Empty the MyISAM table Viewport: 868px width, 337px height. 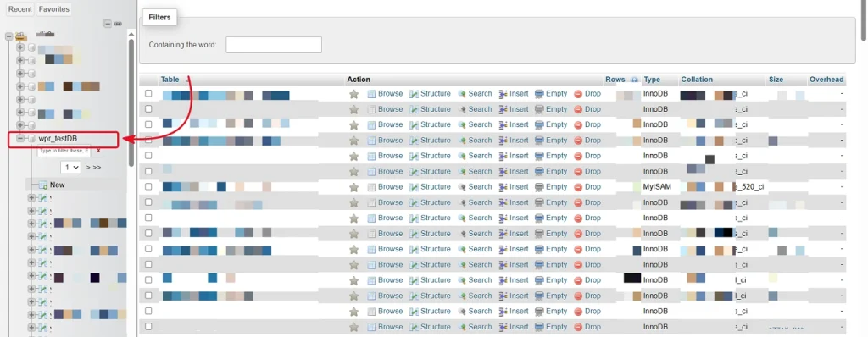551,187
